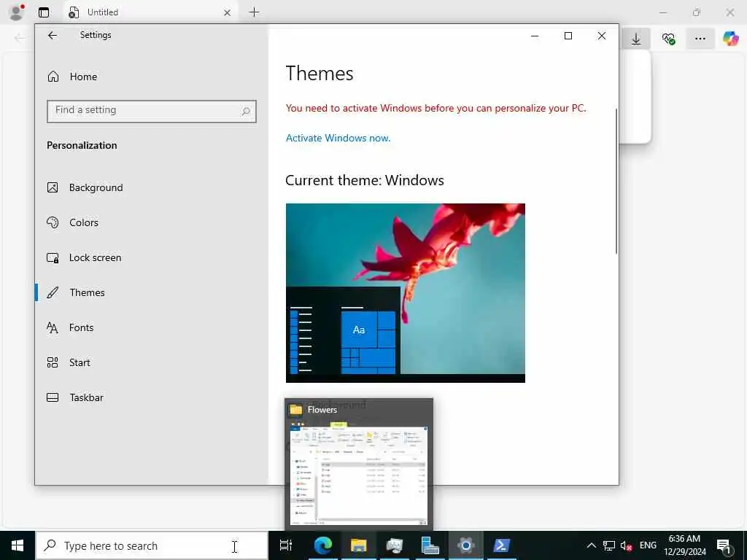Close the Untitled browser tab
This screenshot has width=747, height=560.
click(228, 13)
